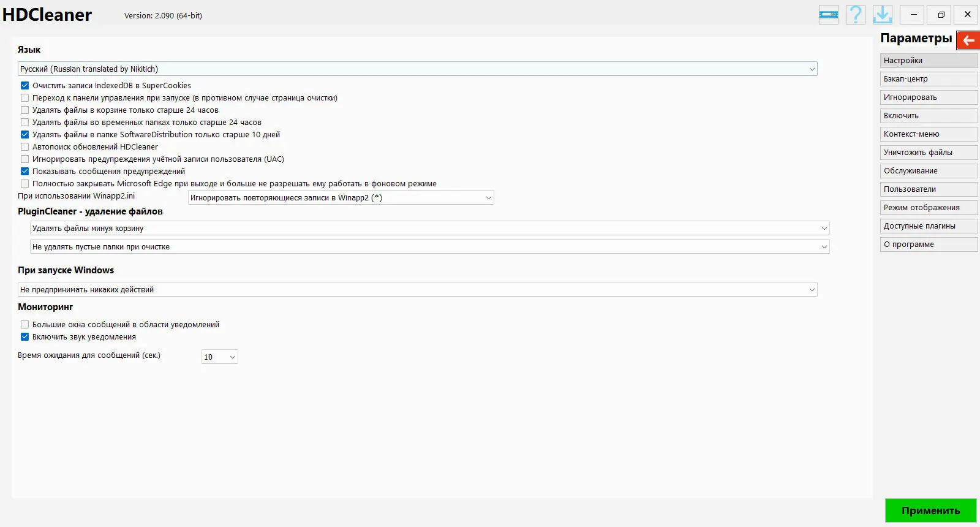Check 'Большие окна сообщений в области уведомлений'
This screenshot has height=527, width=980.
click(x=24, y=325)
